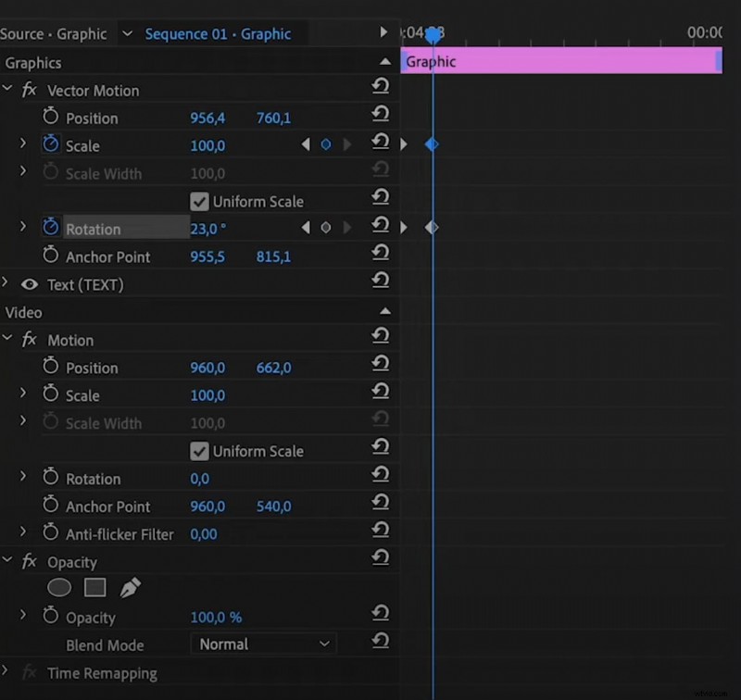Toggle the Scale animation stopwatch
The width and height of the screenshot is (741, 700).
point(51,144)
